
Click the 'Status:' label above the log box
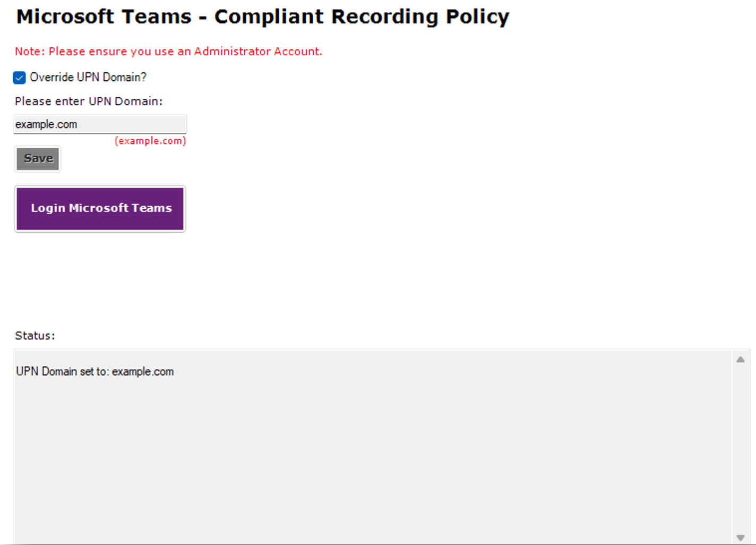(x=35, y=336)
